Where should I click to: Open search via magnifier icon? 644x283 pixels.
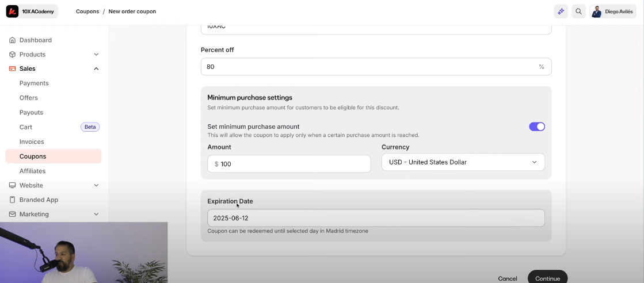tap(579, 12)
